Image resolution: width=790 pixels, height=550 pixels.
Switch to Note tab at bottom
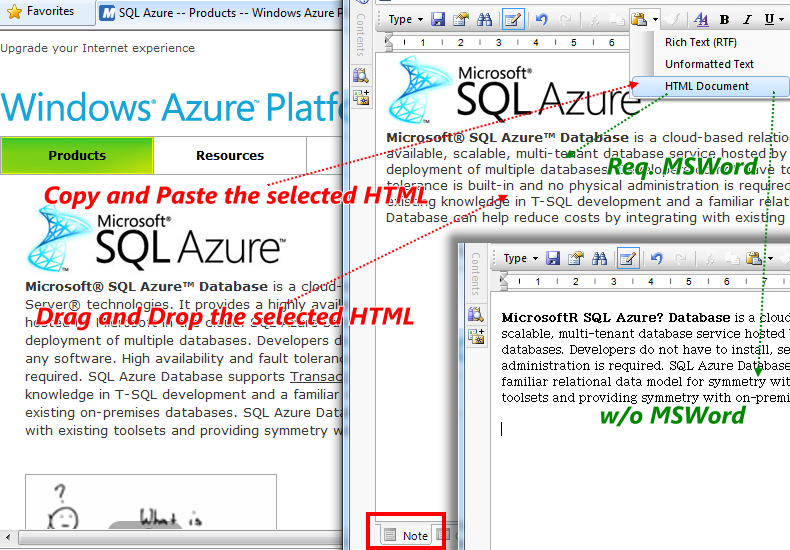coord(406,535)
